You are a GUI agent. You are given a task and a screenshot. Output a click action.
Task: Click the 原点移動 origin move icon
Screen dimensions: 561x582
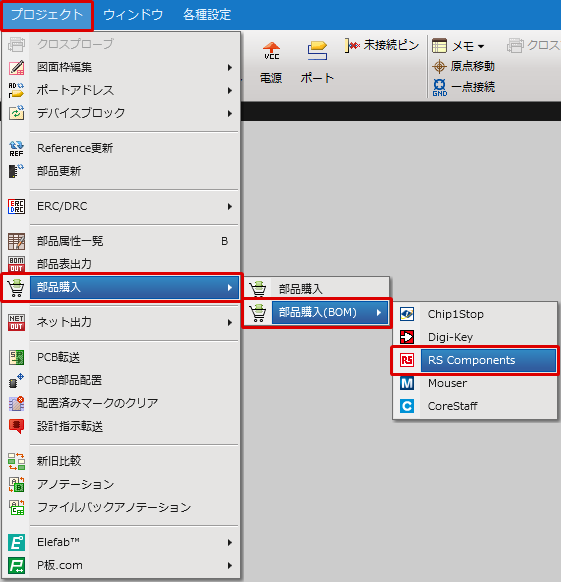[439, 66]
